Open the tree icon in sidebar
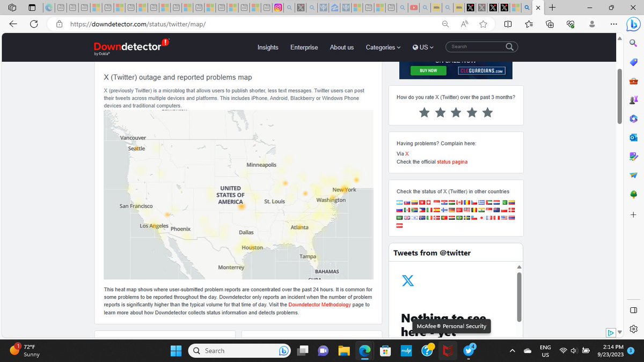This screenshot has height=362, width=644. point(633,194)
